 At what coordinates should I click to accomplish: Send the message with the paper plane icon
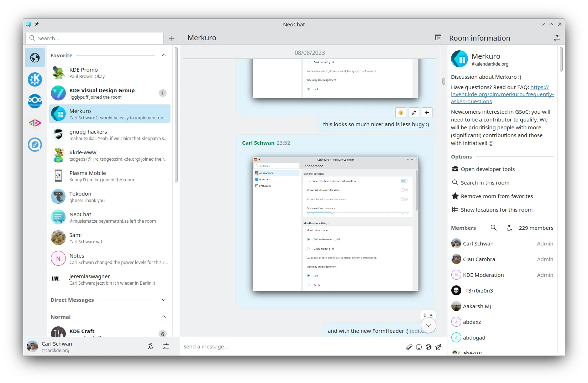pyautogui.click(x=438, y=347)
